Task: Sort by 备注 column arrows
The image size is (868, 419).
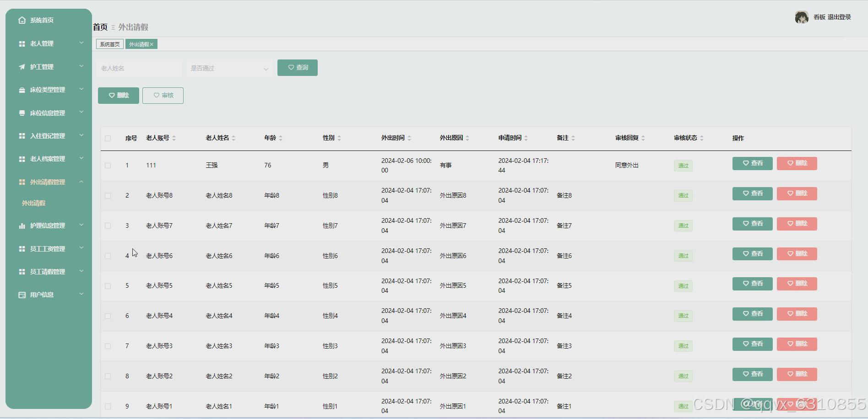Action: pos(573,138)
